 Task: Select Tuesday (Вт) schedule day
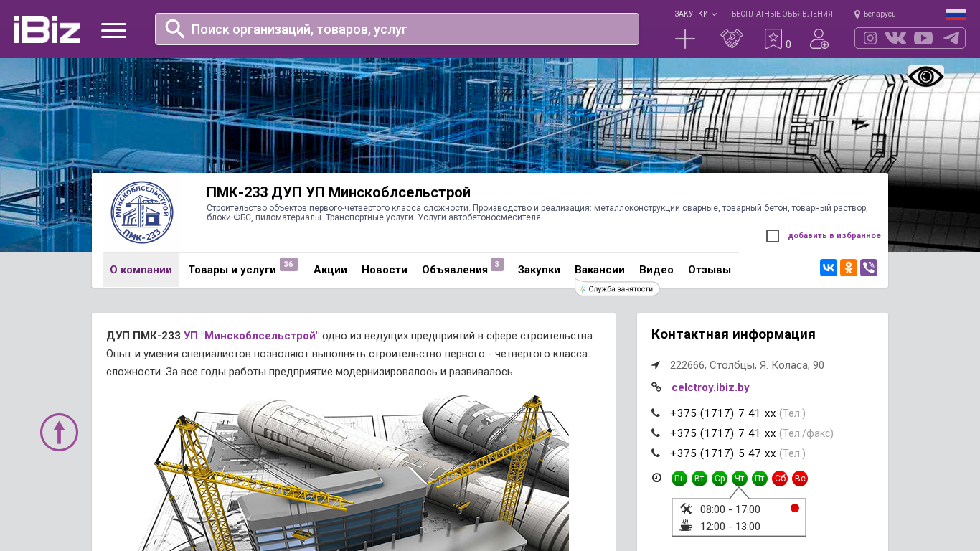[699, 479]
